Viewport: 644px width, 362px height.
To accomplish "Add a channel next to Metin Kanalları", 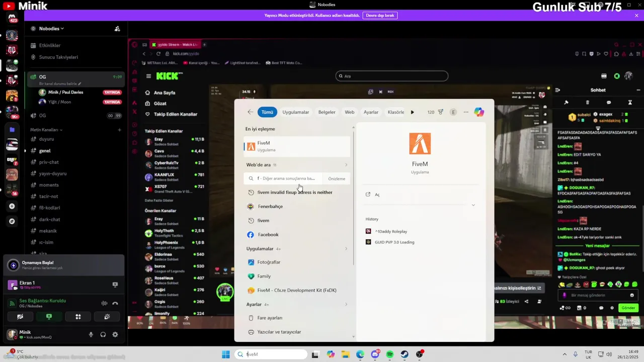I will click(x=119, y=130).
